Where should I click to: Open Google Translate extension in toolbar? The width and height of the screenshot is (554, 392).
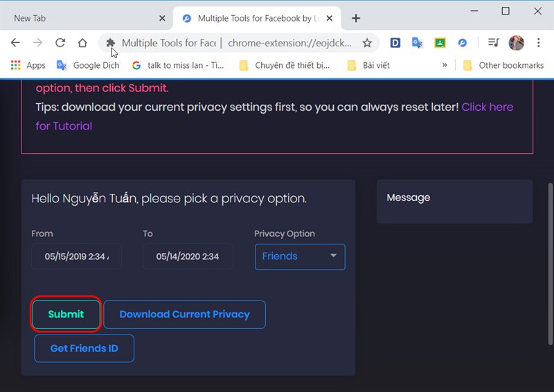418,43
